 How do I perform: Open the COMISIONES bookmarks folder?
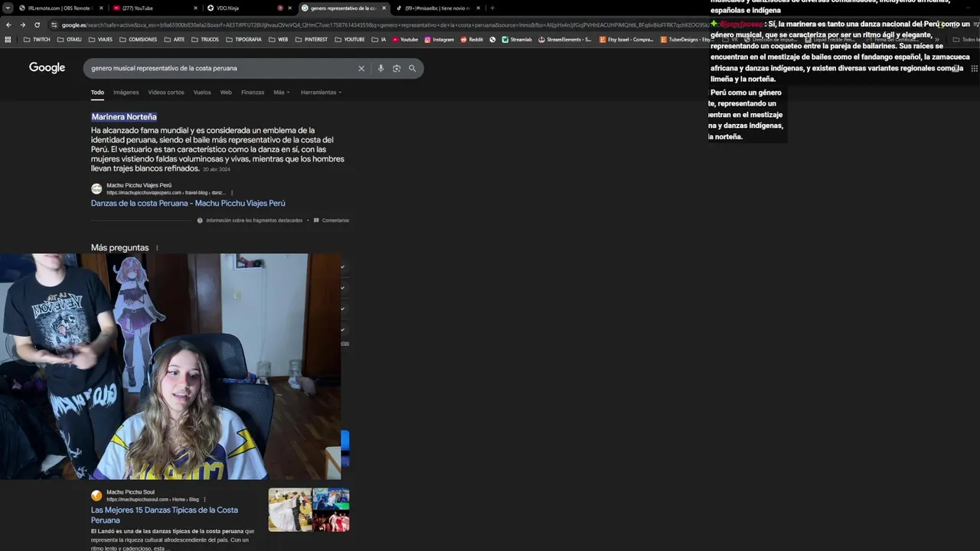[x=138, y=39]
